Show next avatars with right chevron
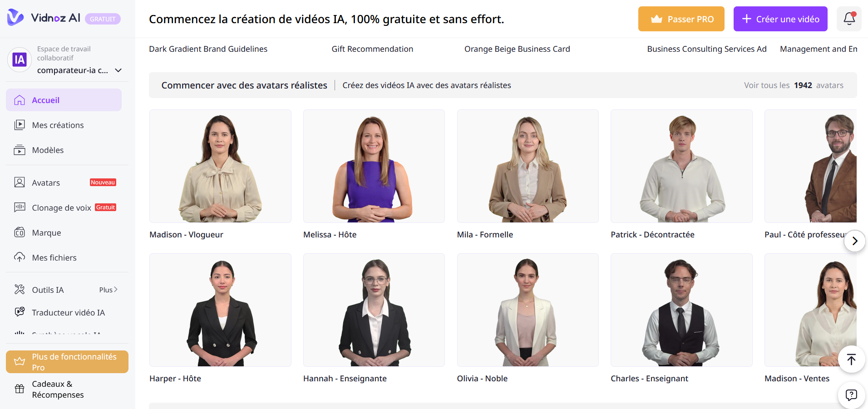 pyautogui.click(x=854, y=241)
